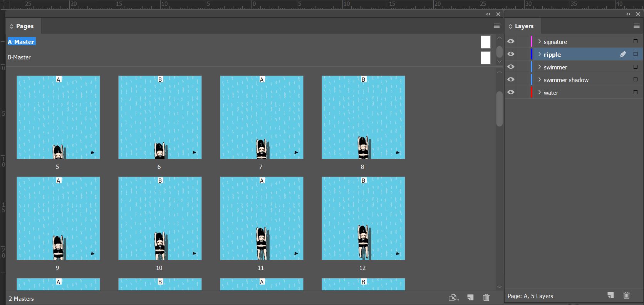Select the swimmer layer name
The height and width of the screenshot is (305, 644).
(x=555, y=67)
